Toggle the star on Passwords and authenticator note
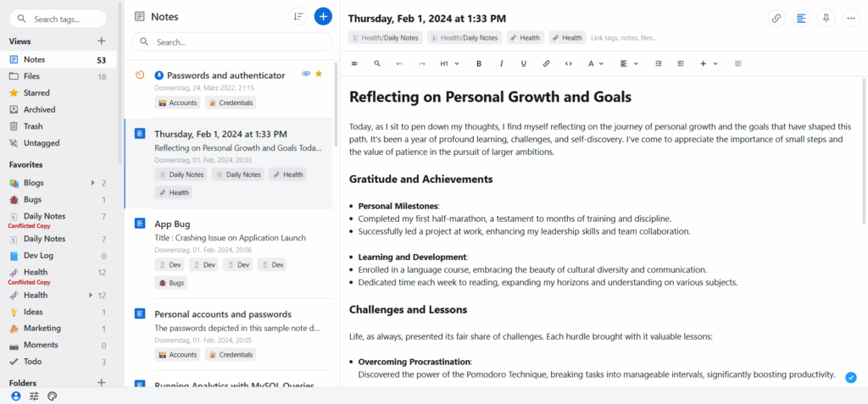Image resolution: width=868 pixels, height=404 pixels. pyautogui.click(x=319, y=75)
